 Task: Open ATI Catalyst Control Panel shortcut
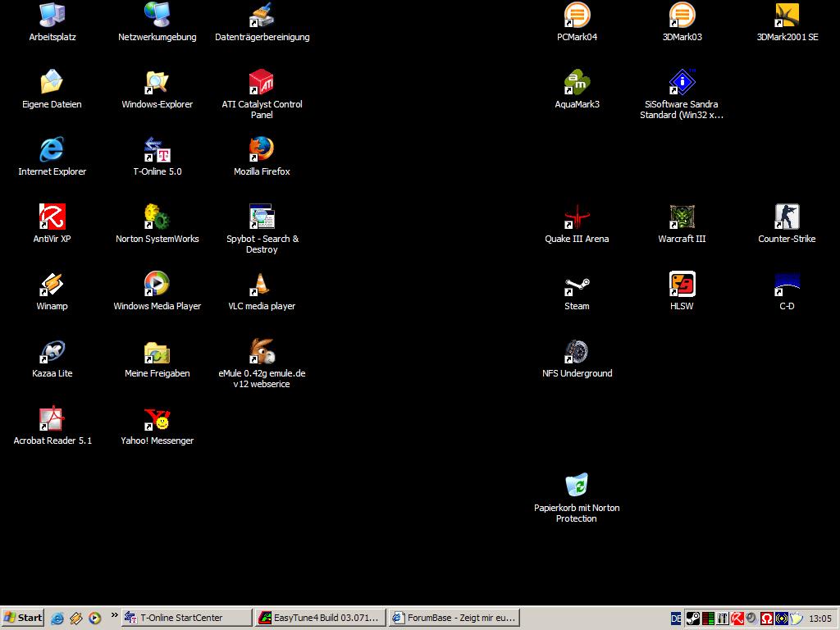tap(262, 95)
